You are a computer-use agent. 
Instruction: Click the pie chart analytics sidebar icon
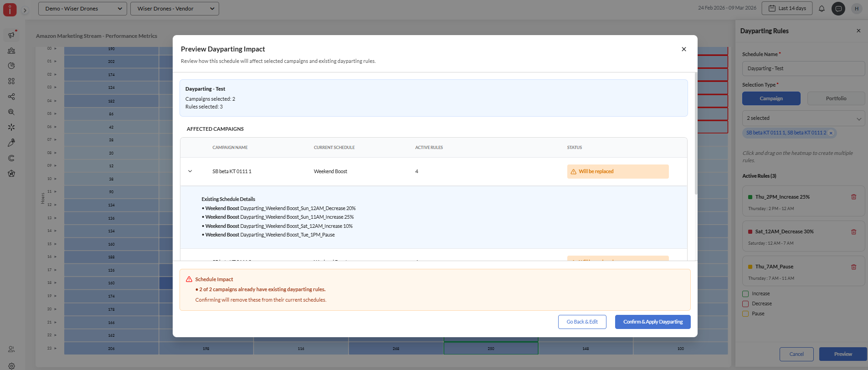coord(11,66)
